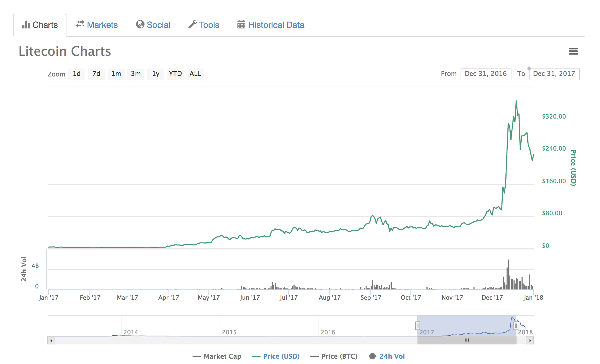Click the navigator right scroll arrow
The width and height of the screenshot is (600, 364).
coord(530,341)
